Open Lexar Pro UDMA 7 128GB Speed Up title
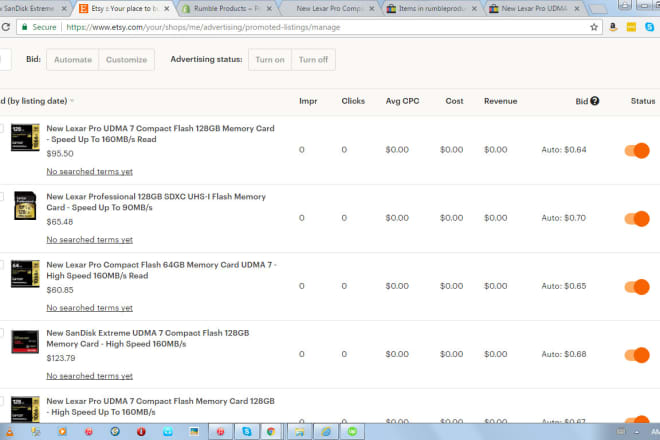 [160, 134]
